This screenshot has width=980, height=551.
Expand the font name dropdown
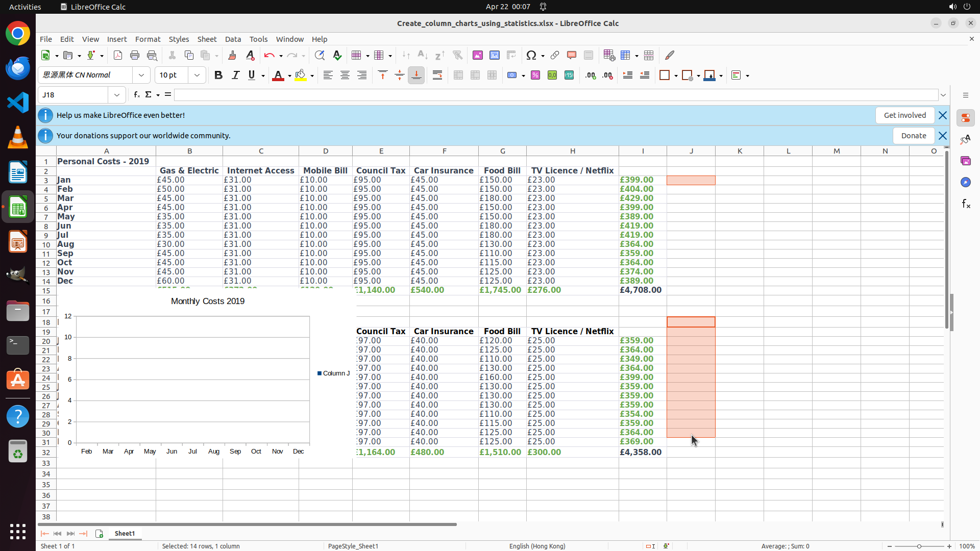[x=141, y=76]
